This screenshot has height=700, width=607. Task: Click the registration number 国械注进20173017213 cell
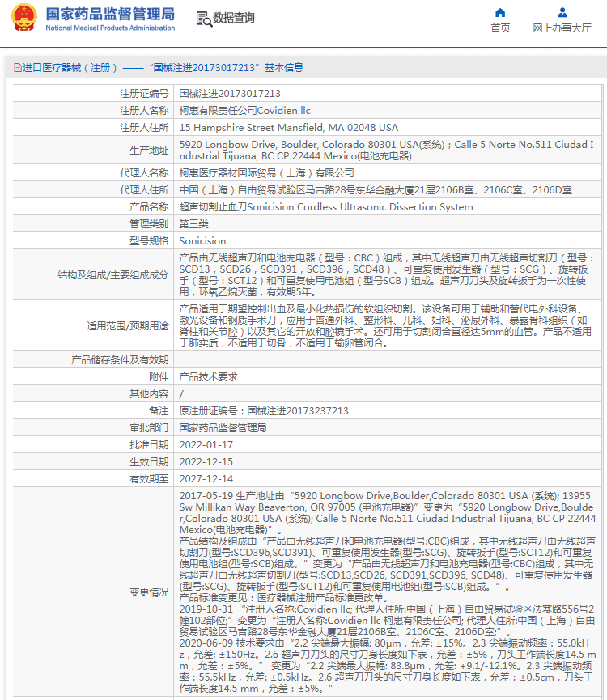pyautogui.click(x=230, y=94)
